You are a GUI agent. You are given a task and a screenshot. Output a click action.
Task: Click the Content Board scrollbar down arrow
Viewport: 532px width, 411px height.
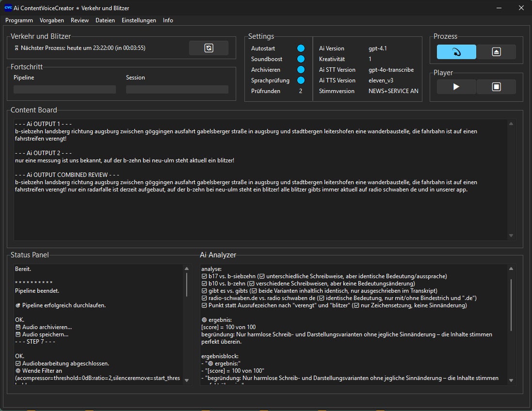click(511, 236)
